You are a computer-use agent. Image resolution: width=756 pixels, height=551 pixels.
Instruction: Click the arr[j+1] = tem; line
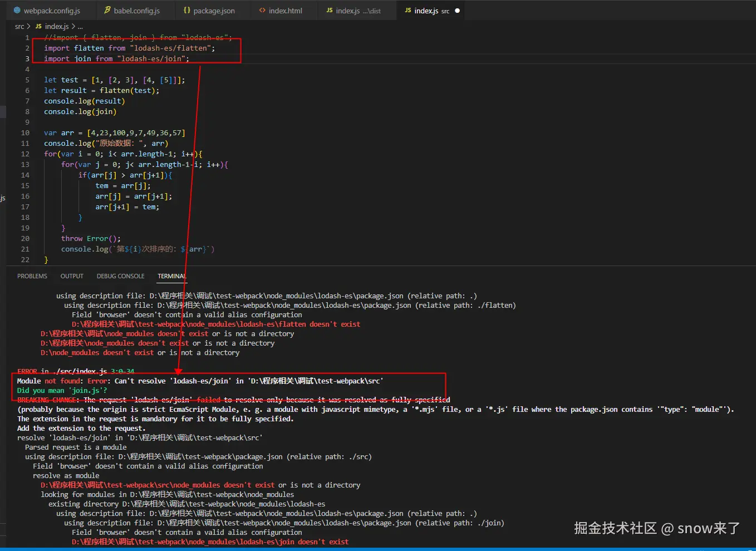(x=127, y=207)
